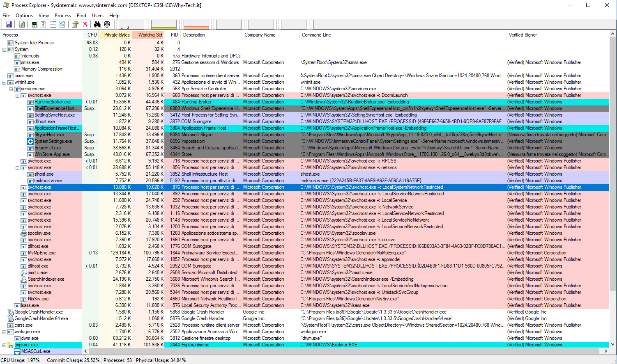The image size is (617, 364).
Task: Click the 'Physical Usage: 34.84%' status text
Action: pyautogui.click(x=161, y=360)
